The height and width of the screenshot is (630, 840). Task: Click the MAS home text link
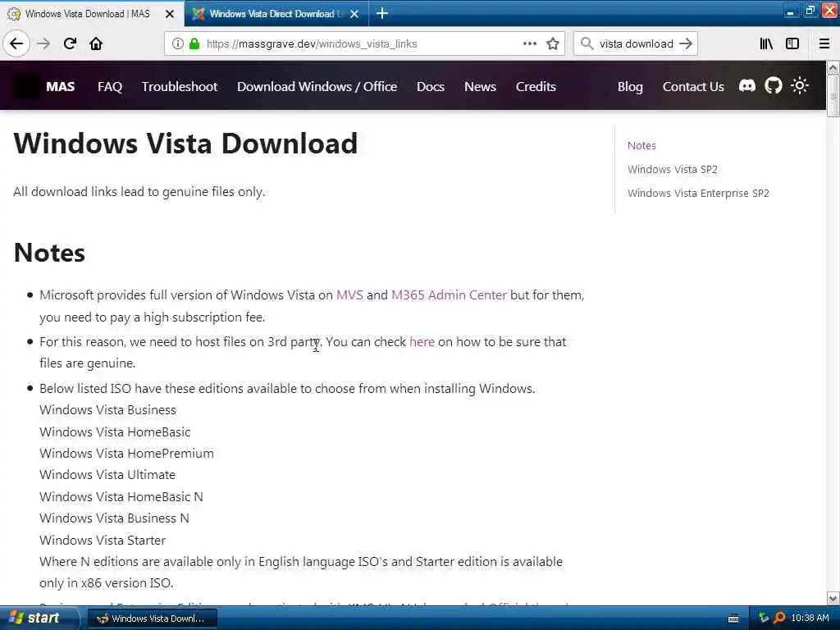(x=60, y=86)
